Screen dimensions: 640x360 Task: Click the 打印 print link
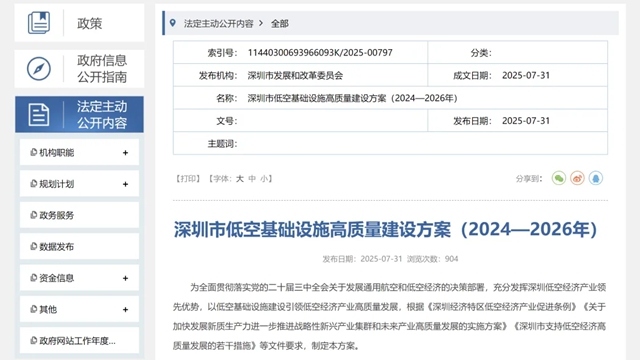pyautogui.click(x=188, y=179)
